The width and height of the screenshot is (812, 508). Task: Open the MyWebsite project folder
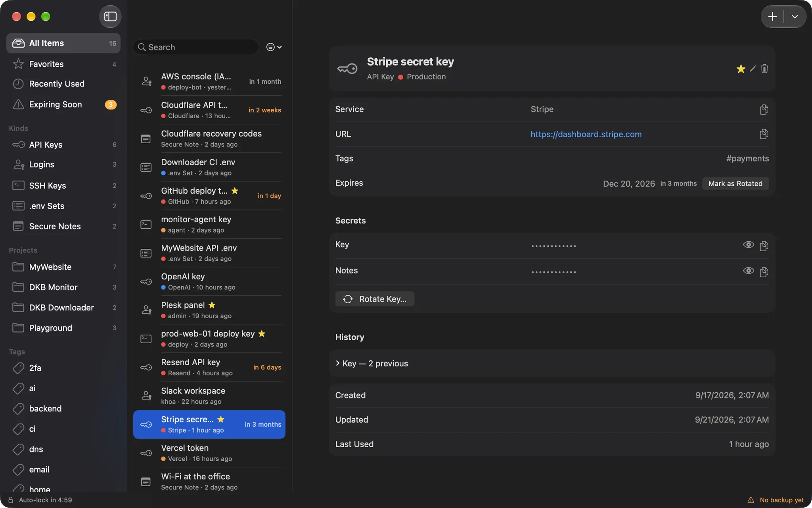pyautogui.click(x=63, y=267)
